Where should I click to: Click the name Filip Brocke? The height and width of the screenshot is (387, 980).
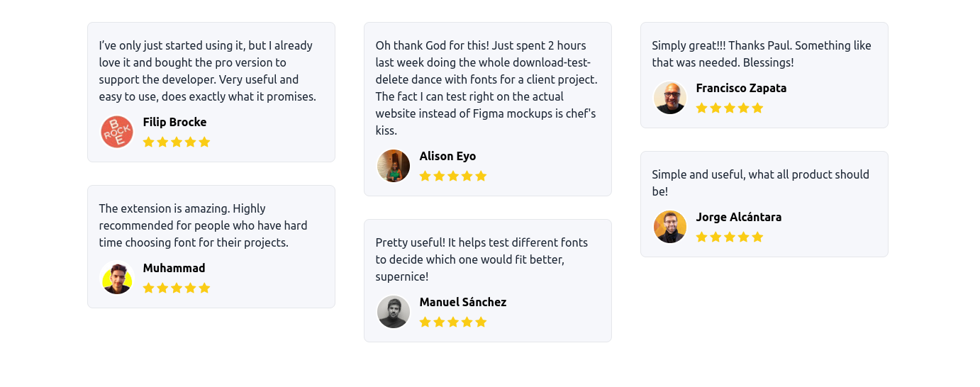[x=174, y=122]
